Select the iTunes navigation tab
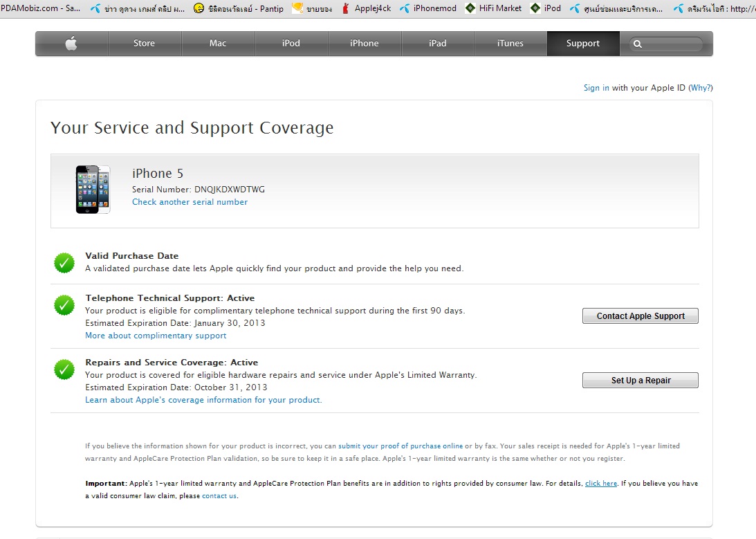Screen dimensions: 756x539 pos(510,44)
